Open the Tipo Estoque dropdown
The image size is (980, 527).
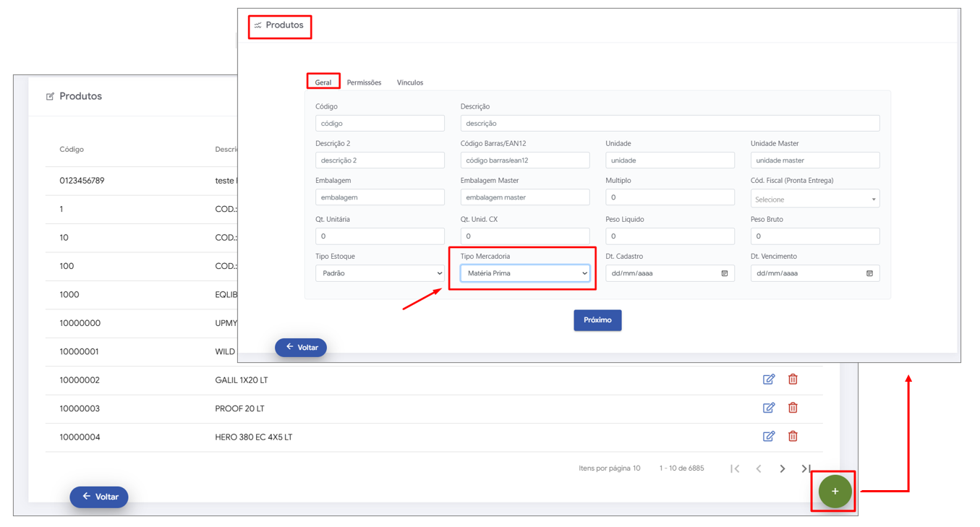coord(380,273)
